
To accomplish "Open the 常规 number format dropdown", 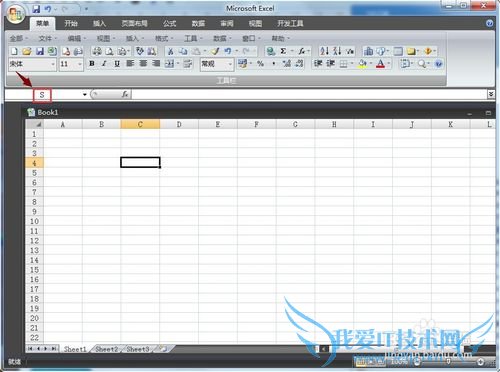I will [230, 64].
